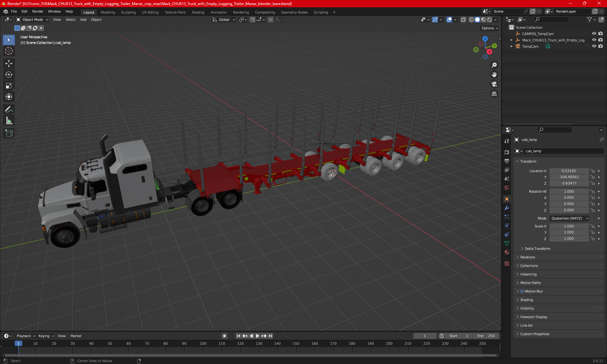Screen dimensions: 607x364
Task: Open the Playback menu in timeline
Action: click(26, 336)
